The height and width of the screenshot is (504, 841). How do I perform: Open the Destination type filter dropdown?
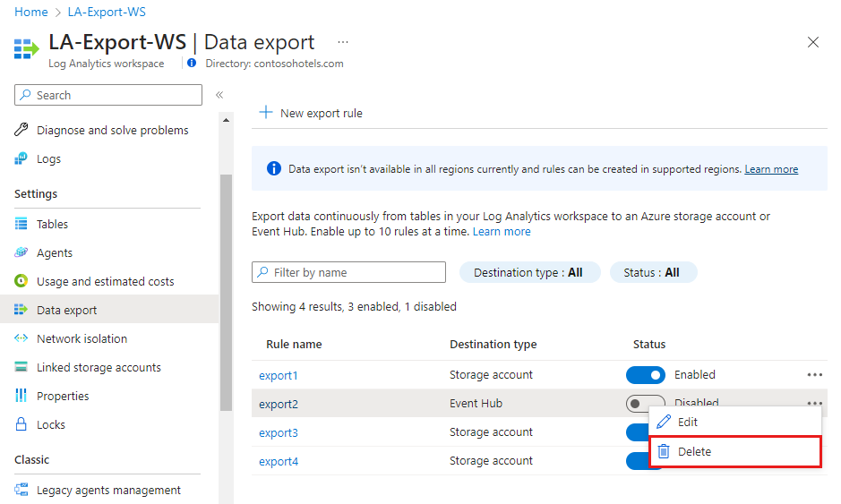528,272
